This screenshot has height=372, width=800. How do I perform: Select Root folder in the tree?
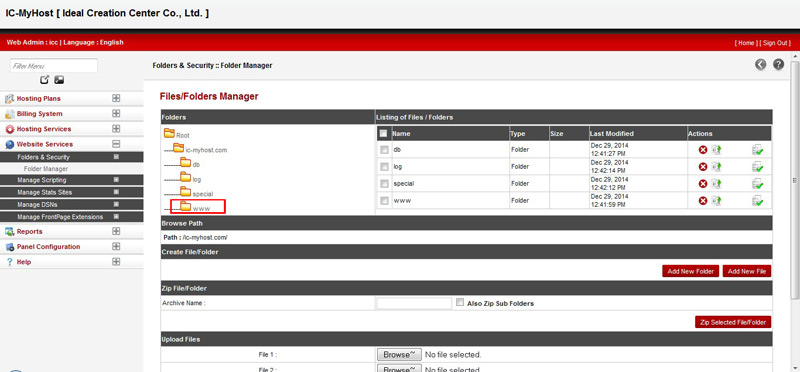177,135
